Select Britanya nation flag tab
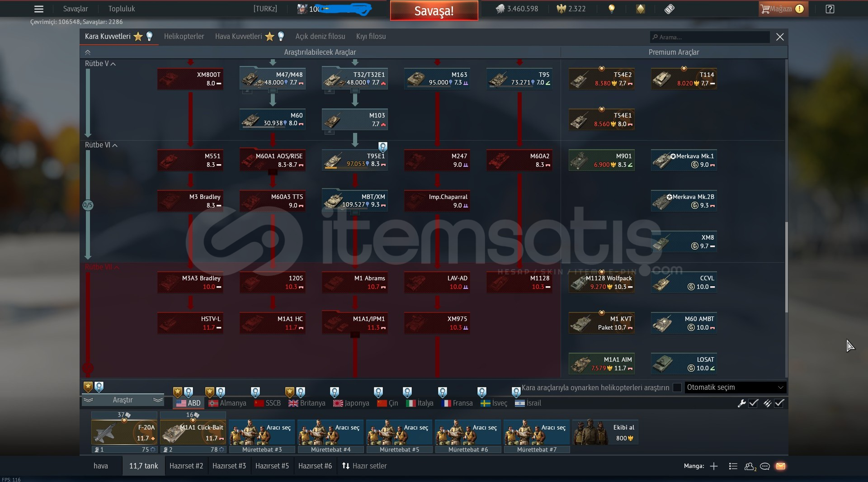This screenshot has height=482, width=868. 307,403
